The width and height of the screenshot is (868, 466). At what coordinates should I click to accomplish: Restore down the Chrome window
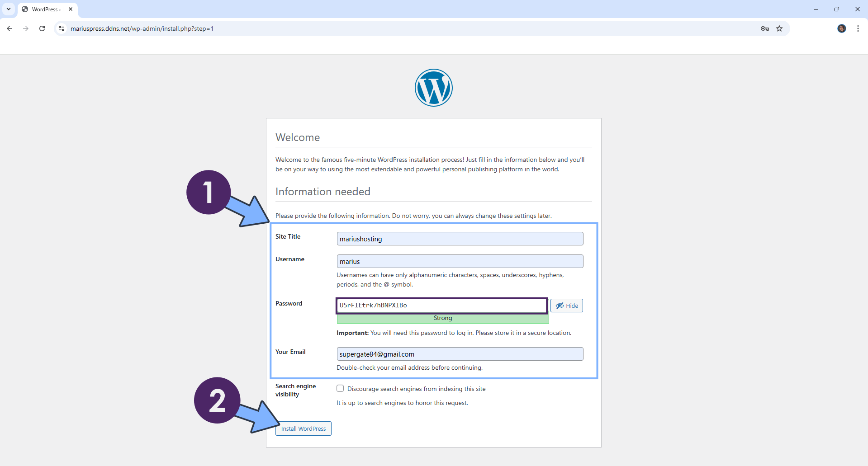click(x=837, y=9)
